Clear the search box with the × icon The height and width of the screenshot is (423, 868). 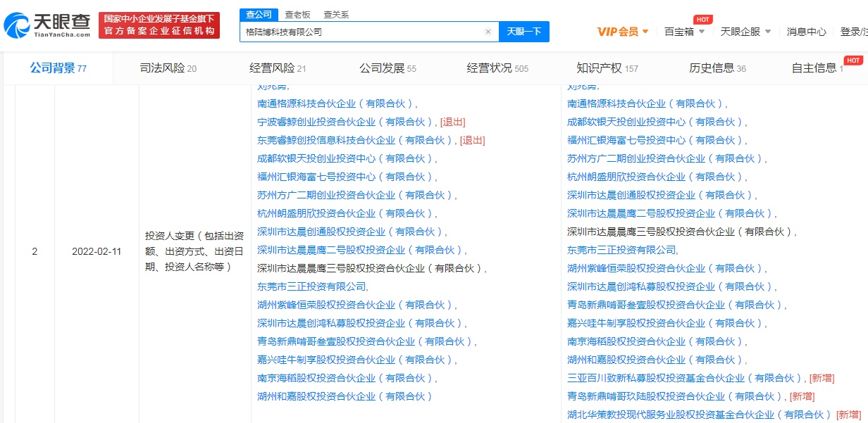click(488, 32)
